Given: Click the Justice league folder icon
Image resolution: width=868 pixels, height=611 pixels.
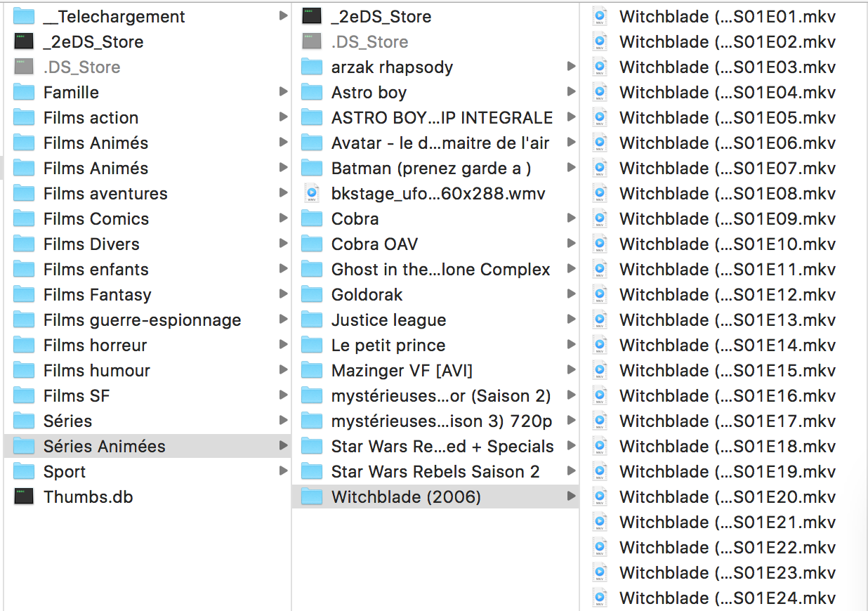Looking at the screenshot, I should pos(312,320).
